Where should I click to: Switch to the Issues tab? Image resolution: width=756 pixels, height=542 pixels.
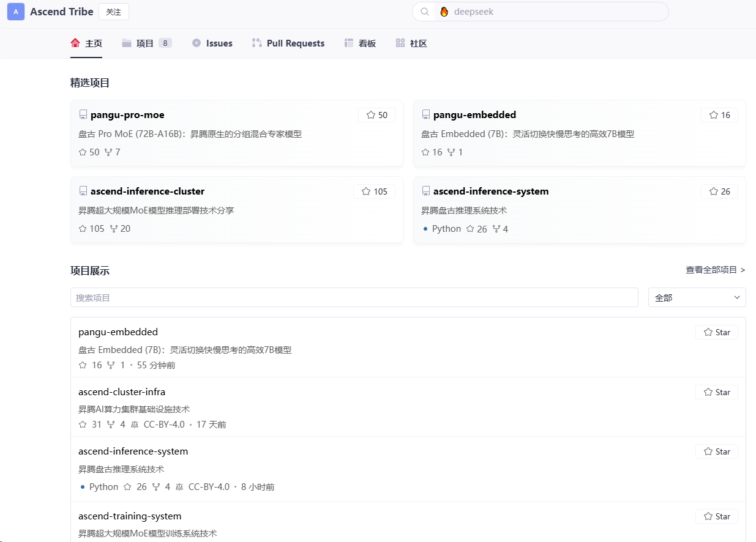click(212, 43)
